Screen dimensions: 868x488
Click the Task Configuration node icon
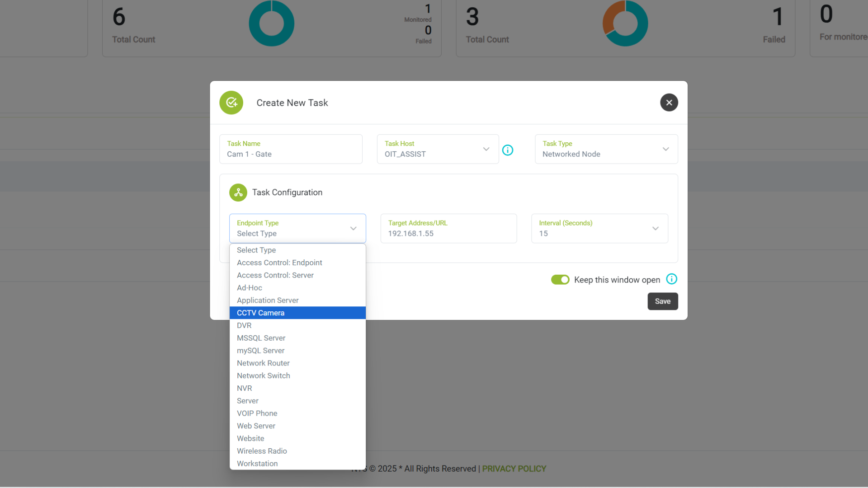click(x=238, y=192)
